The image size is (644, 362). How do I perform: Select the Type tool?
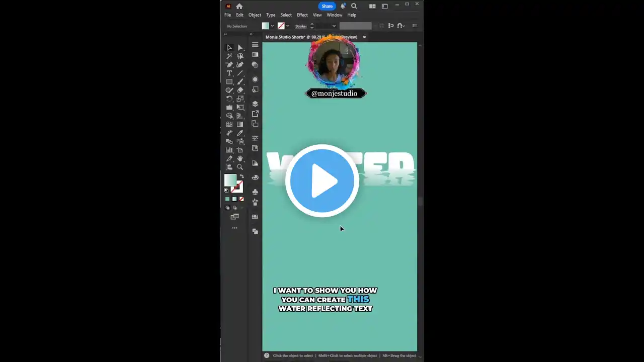pyautogui.click(x=229, y=73)
